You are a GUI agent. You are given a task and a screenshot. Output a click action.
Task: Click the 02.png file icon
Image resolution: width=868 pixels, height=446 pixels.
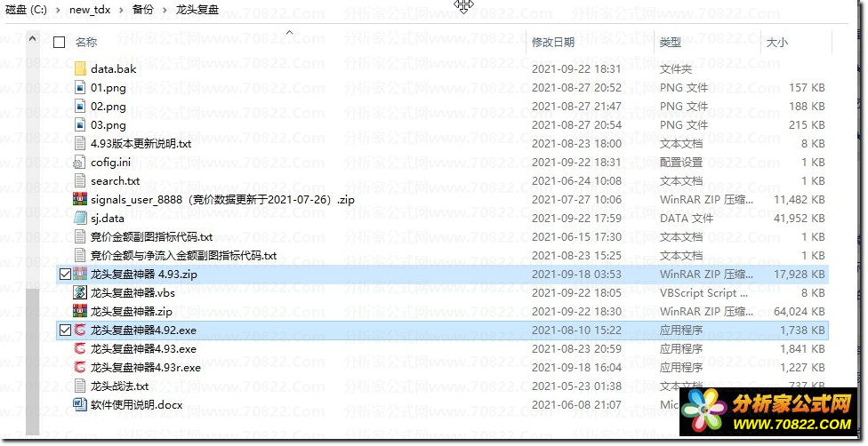click(x=80, y=107)
